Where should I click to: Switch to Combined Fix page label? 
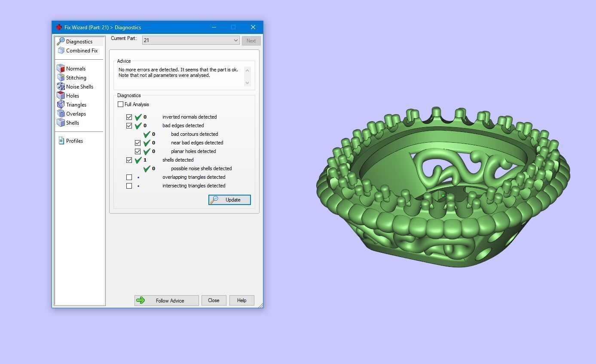[82, 51]
